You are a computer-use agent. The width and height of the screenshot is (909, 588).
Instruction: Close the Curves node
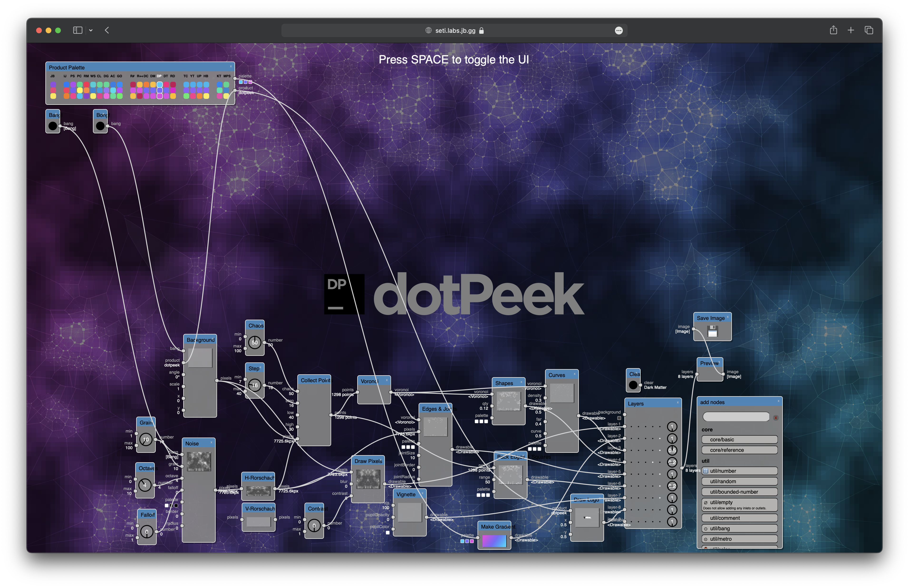click(574, 374)
